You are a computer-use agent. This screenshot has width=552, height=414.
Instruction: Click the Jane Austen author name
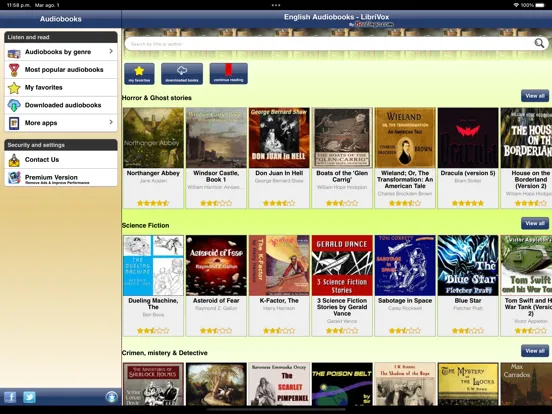coord(153,181)
